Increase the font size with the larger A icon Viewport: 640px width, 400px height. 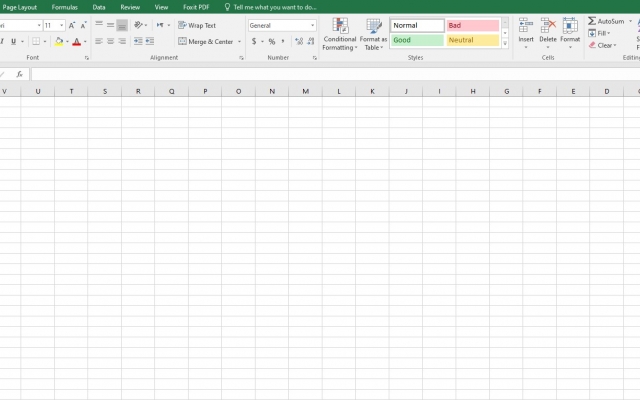pyautogui.click(x=72, y=25)
